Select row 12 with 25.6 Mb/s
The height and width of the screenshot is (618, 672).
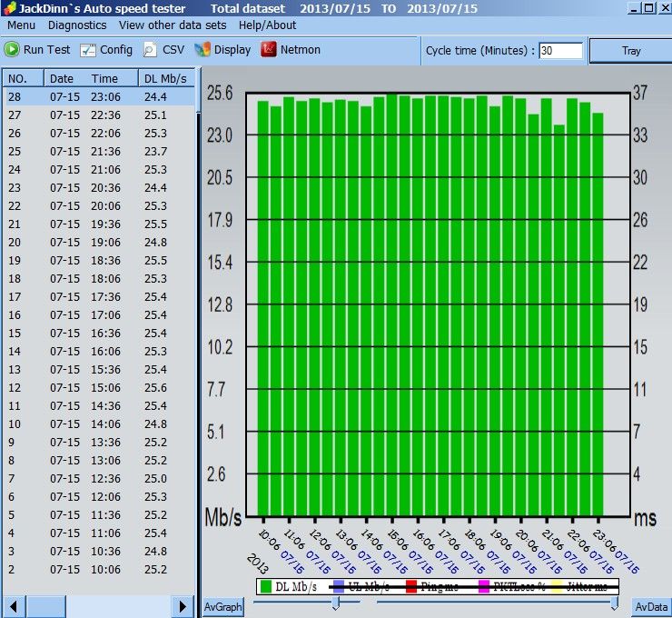point(99,388)
